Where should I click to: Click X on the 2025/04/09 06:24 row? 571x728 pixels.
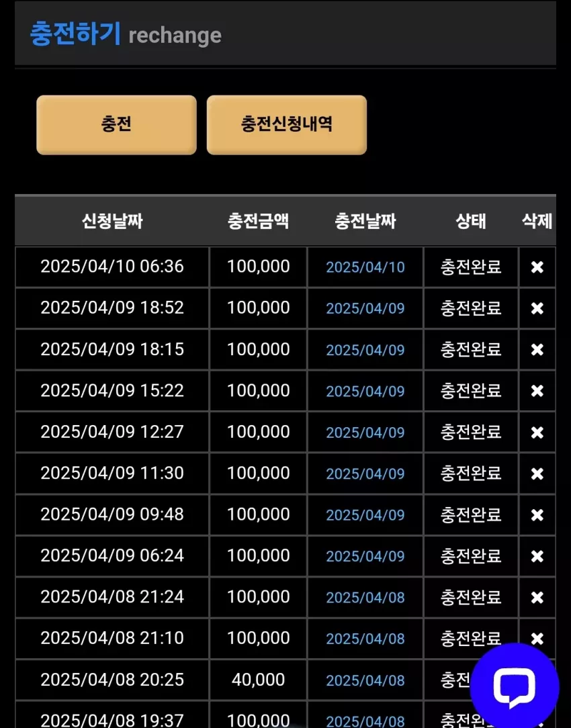click(x=537, y=556)
